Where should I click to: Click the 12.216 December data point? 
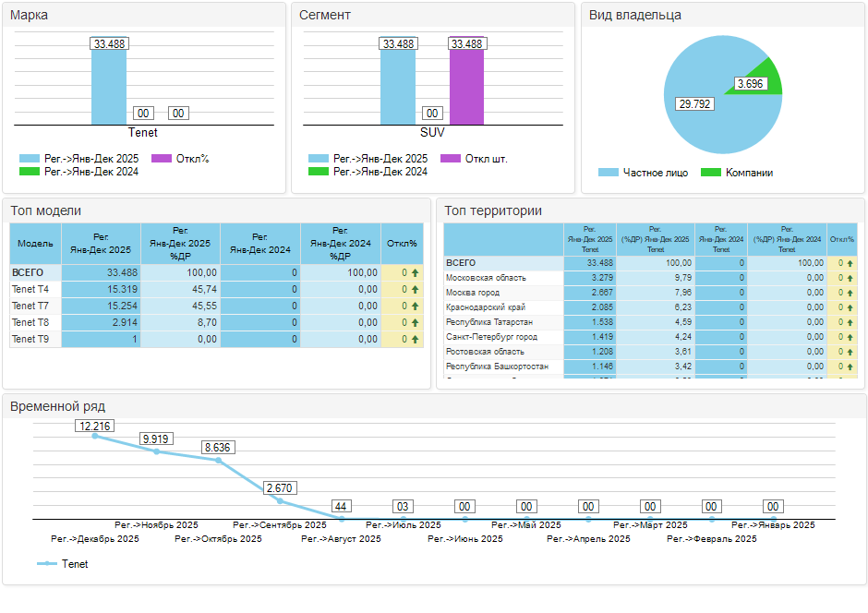click(95, 435)
